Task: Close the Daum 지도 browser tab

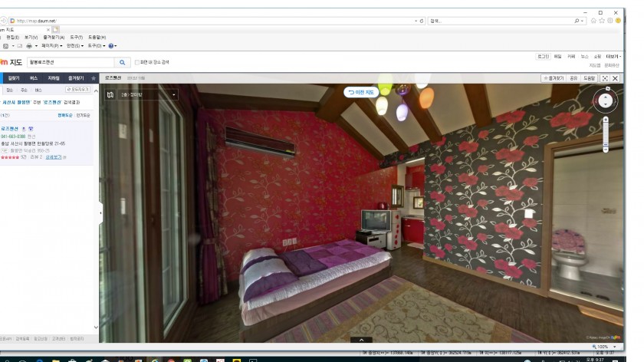Action: [48, 30]
